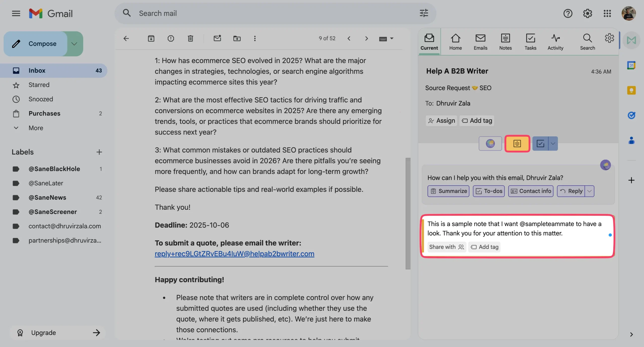Image resolution: width=644 pixels, height=347 pixels.
Task: Toggle the star filter Starred folder
Action: tap(39, 85)
